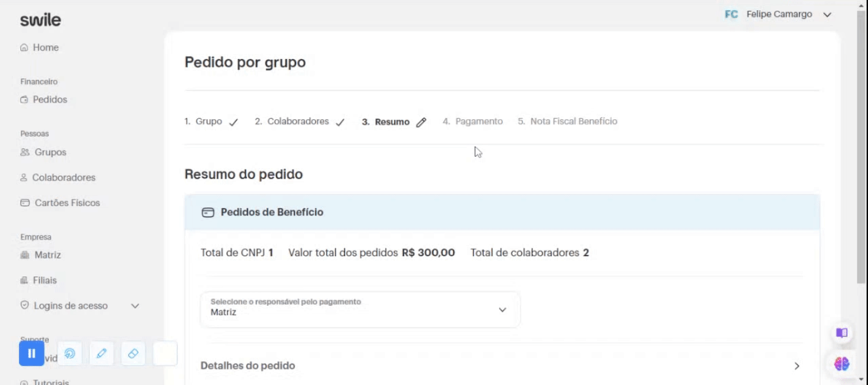Screen dimensions: 868x385
Task: Select the eraser annotation tool
Action: click(x=134, y=353)
